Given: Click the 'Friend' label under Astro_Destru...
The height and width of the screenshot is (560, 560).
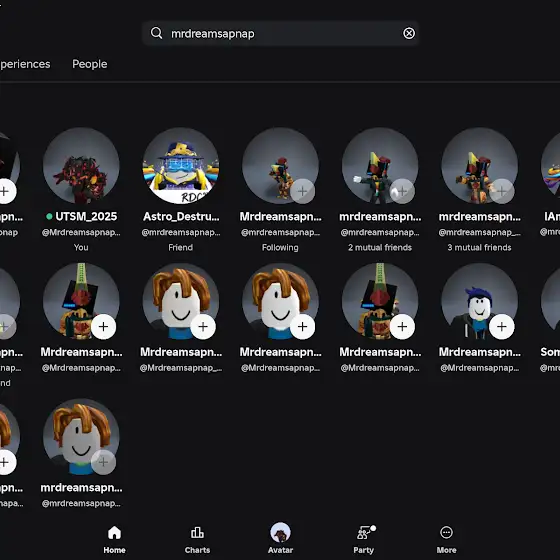Looking at the screenshot, I should (181, 248).
